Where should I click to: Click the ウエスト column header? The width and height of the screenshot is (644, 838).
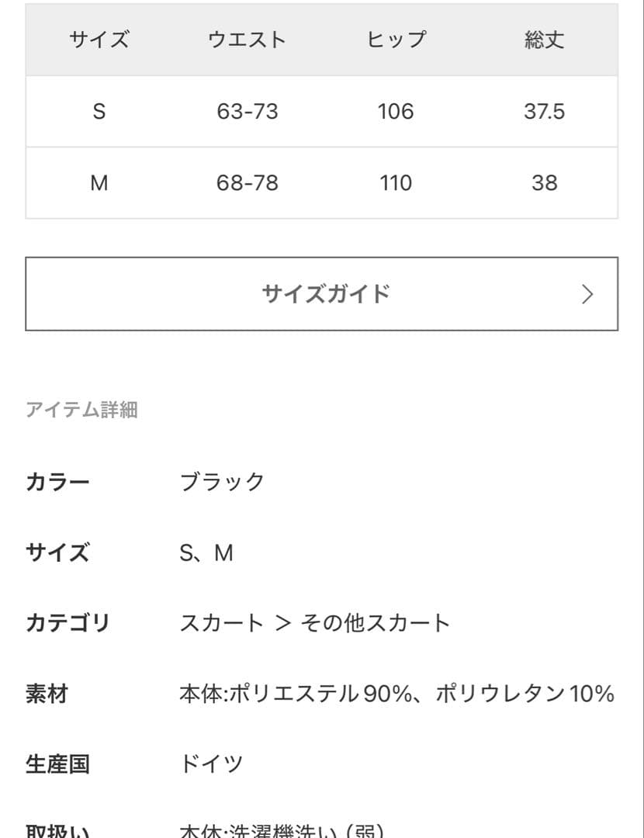247,40
